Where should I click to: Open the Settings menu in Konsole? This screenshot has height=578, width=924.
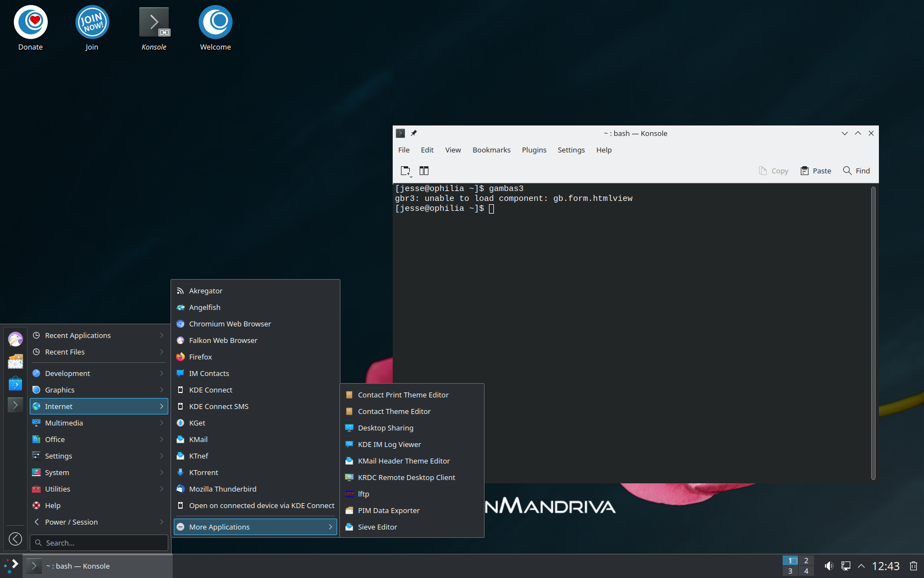click(x=571, y=150)
